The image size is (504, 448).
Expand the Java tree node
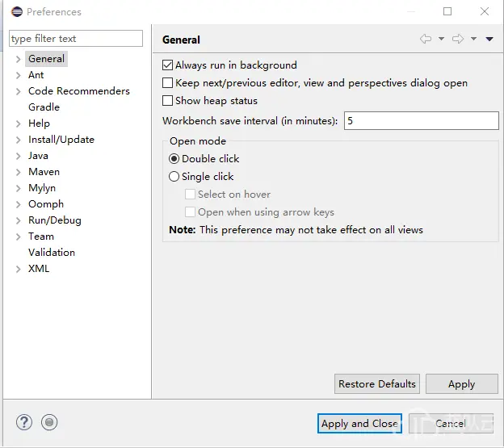tap(19, 156)
